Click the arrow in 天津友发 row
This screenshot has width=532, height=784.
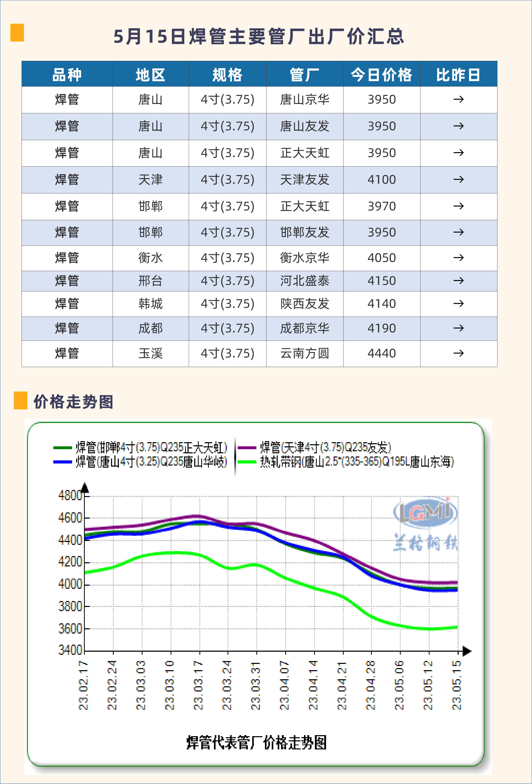[x=458, y=179]
